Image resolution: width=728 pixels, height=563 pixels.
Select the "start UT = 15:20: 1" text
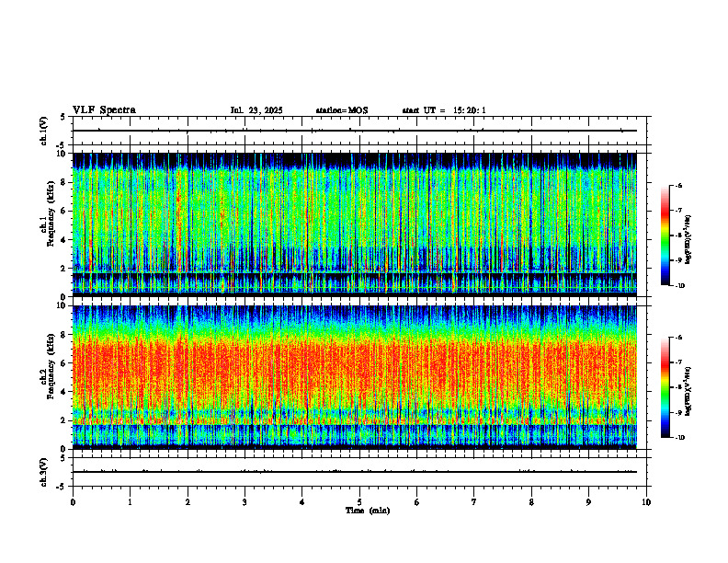[444, 110]
